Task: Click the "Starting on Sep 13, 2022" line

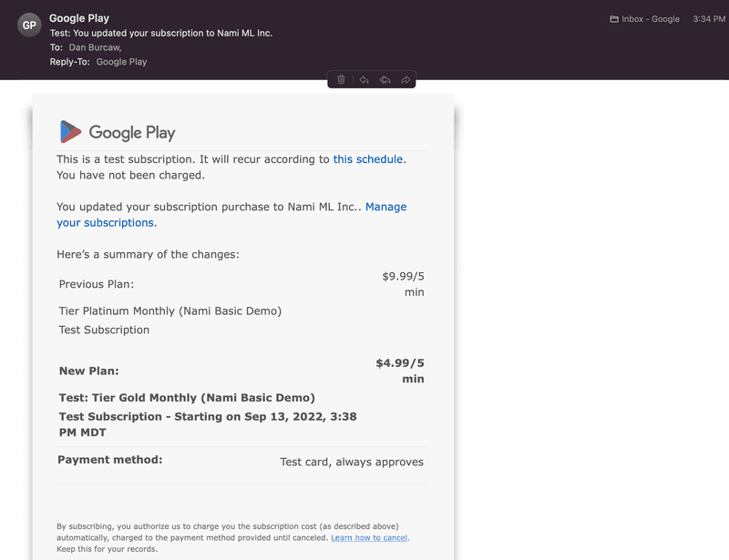Action: pyautogui.click(x=208, y=424)
